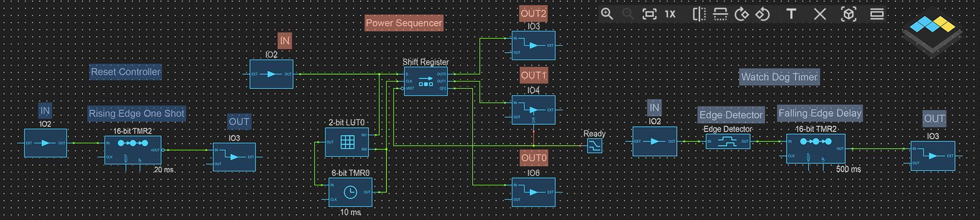Select the Ready comparator block

pyautogui.click(x=595, y=146)
